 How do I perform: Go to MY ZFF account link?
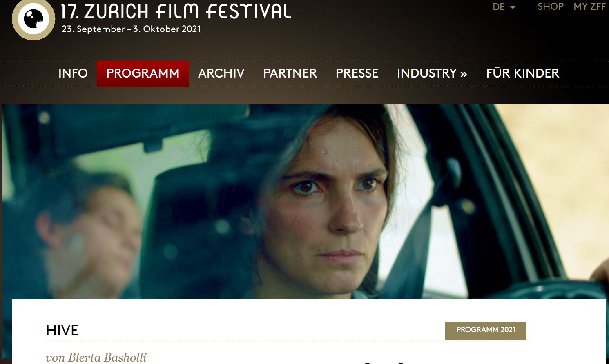(x=589, y=7)
